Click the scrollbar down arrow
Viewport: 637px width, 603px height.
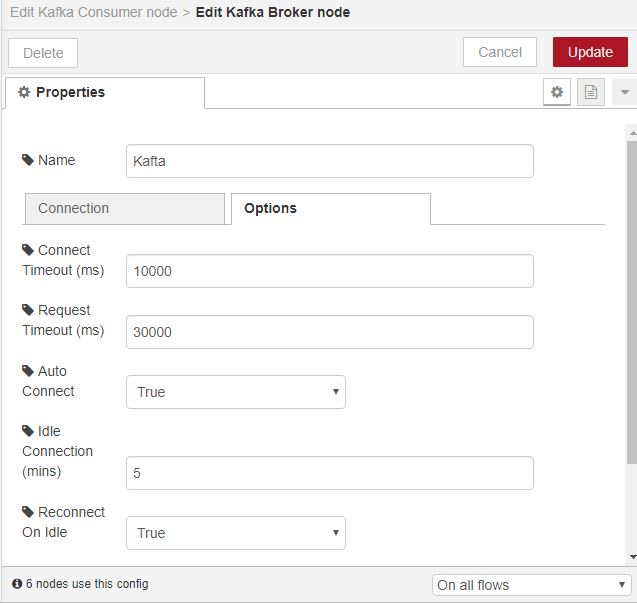coord(633,557)
